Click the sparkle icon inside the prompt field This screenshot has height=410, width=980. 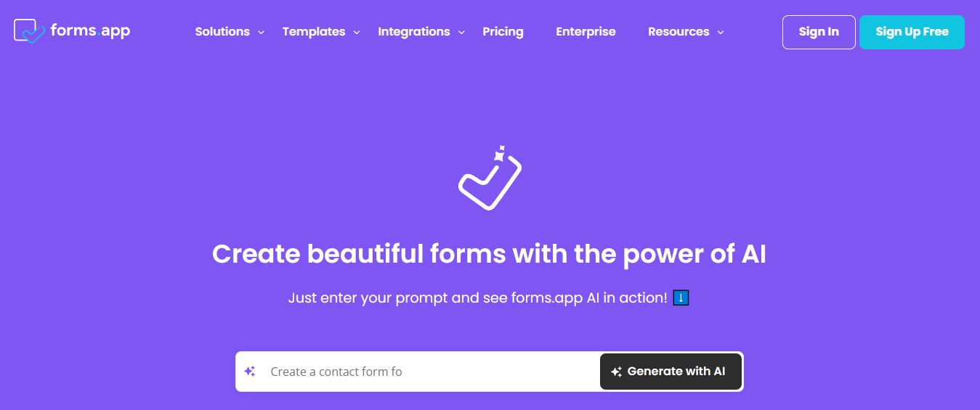[x=250, y=372]
